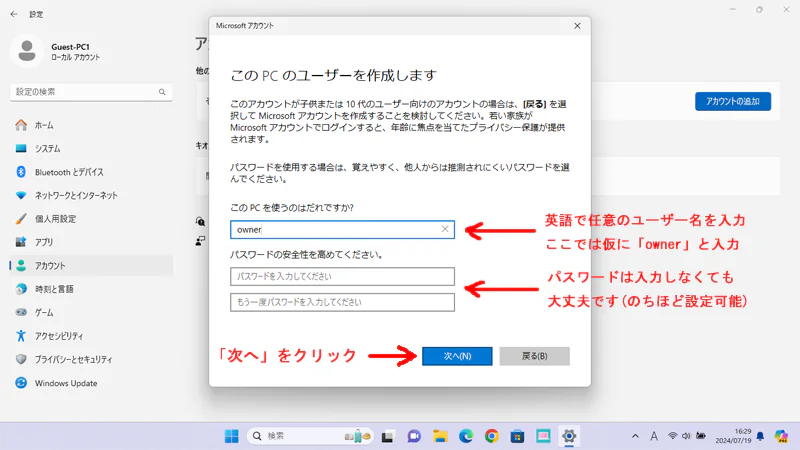800x450 pixels.
Task: Select アカウント in Settings sidebar
Action: click(x=92, y=266)
